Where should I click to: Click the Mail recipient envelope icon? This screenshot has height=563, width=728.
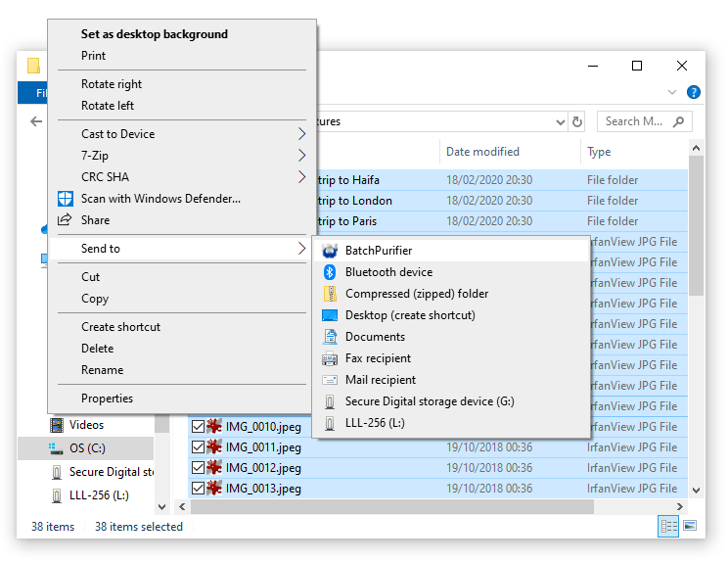click(x=330, y=380)
